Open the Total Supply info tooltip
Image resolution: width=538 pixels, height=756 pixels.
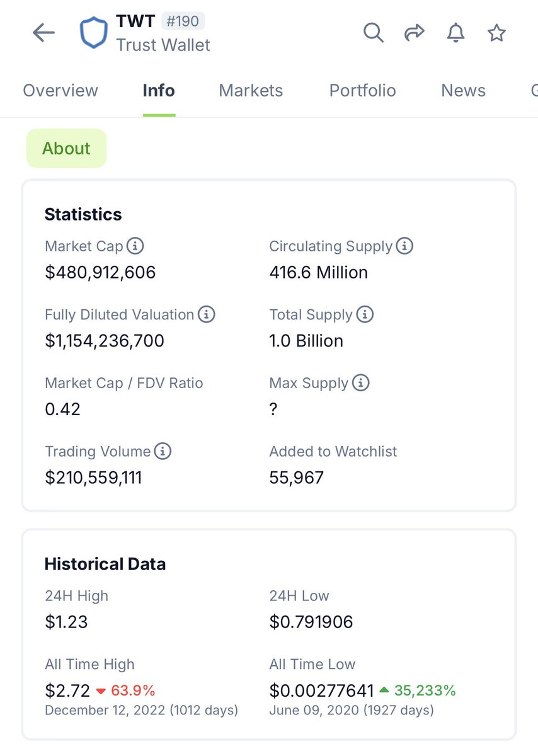click(x=365, y=314)
